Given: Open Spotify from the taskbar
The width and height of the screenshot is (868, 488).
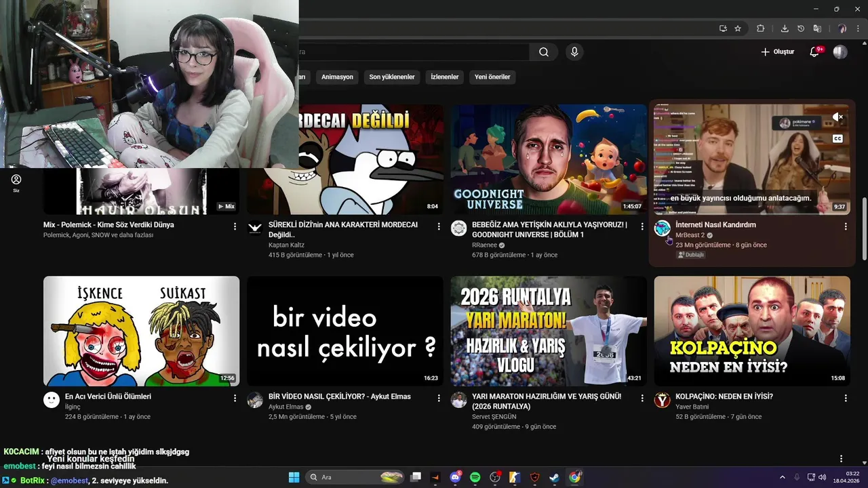Looking at the screenshot, I should click(x=475, y=477).
